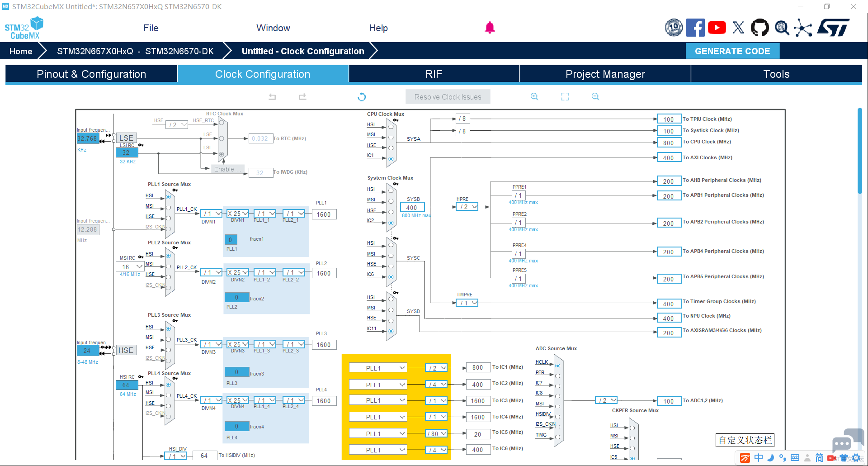Click the HSE oscillator block
868x466 pixels.
pyautogui.click(x=126, y=350)
